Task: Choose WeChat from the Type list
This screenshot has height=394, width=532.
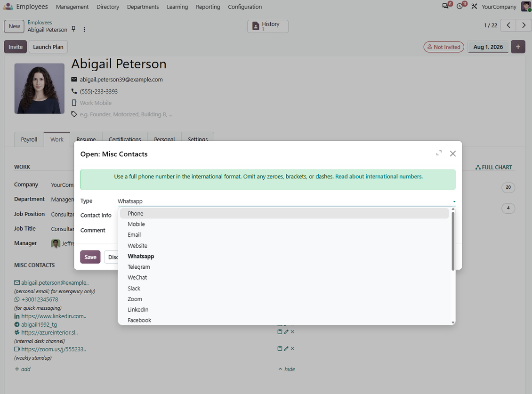Action: click(284, 278)
